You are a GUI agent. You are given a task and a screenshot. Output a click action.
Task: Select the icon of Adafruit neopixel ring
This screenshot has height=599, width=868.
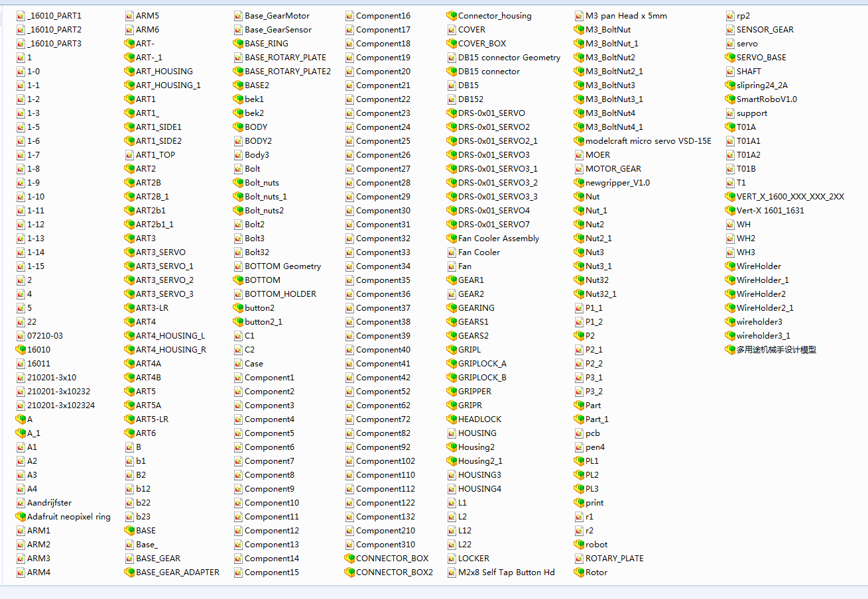coord(21,517)
